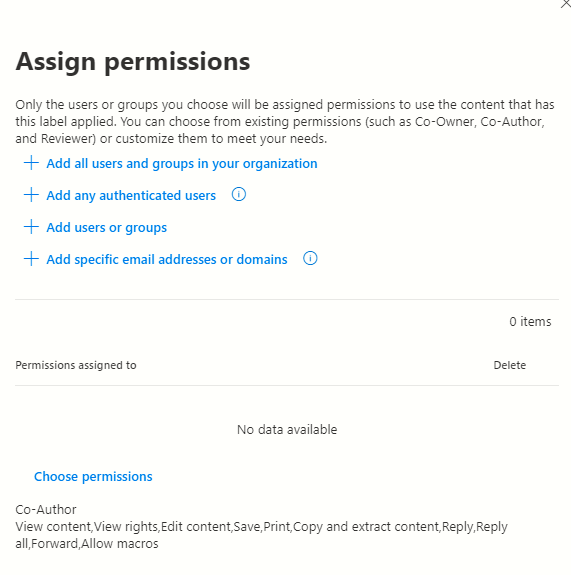Click the 'No data available' message

click(x=287, y=429)
